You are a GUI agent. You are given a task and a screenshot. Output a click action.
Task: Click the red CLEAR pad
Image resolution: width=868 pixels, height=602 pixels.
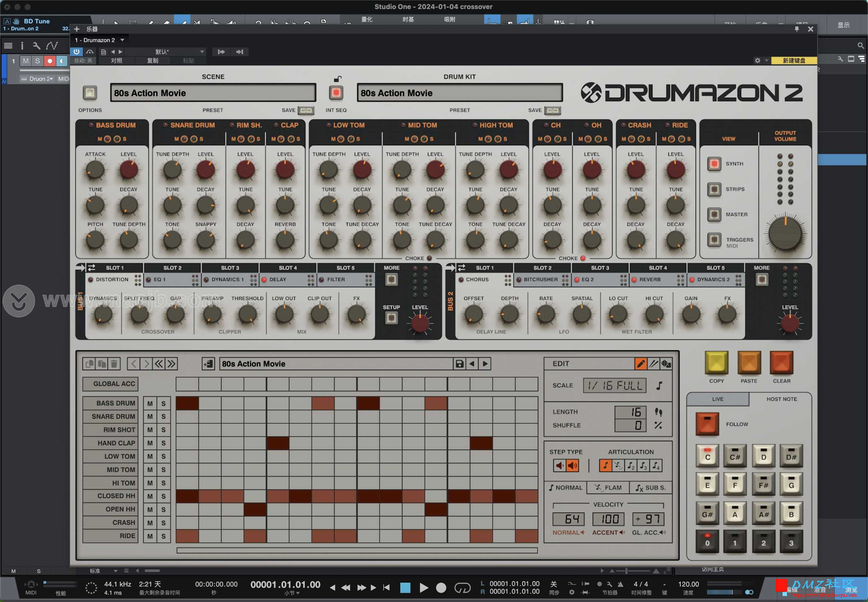click(781, 363)
